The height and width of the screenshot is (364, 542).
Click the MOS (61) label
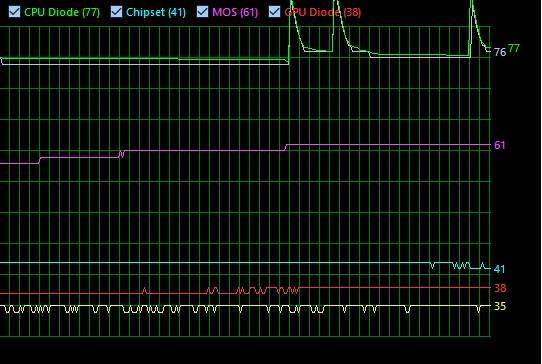pos(235,12)
